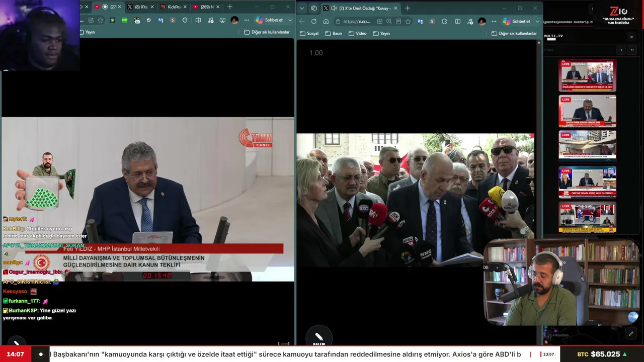Select the fourth live thumbnail in Multi-TV

click(x=588, y=182)
